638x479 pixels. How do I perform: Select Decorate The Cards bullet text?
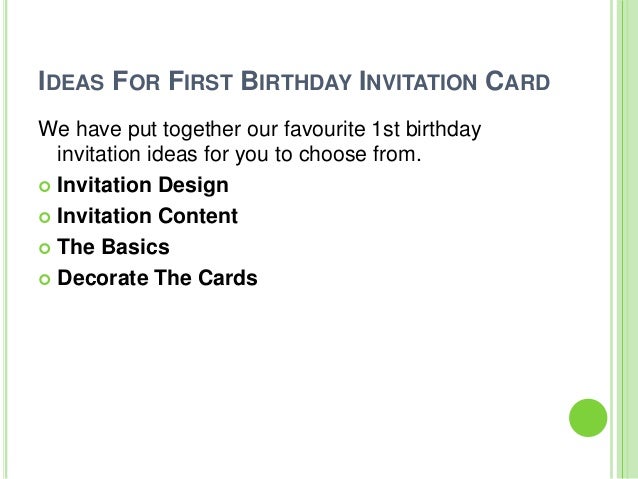coord(157,278)
